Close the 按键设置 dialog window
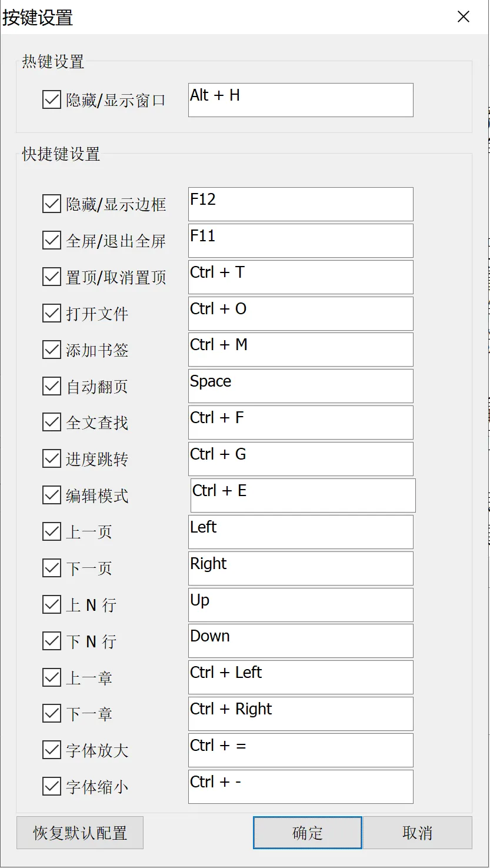 tap(464, 17)
